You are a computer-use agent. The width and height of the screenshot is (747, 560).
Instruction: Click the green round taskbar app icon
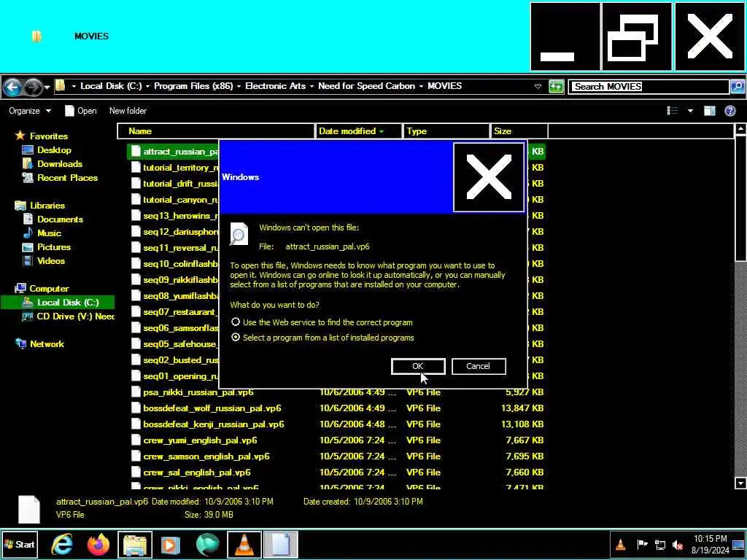click(208, 544)
